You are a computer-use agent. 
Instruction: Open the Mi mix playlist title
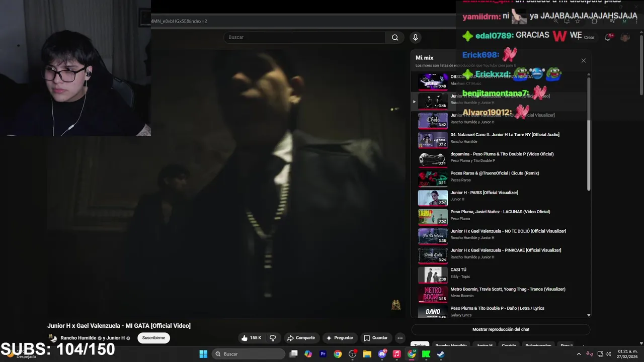(424, 58)
